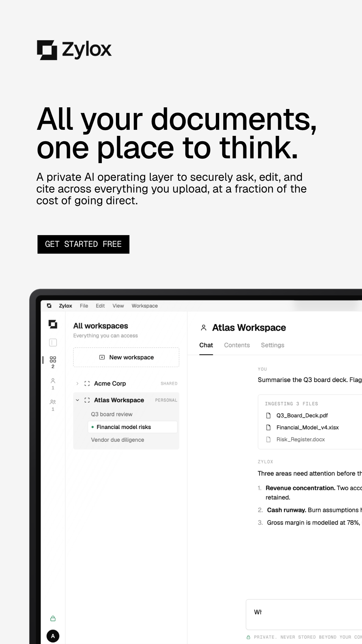The height and width of the screenshot is (644, 362).
Task: Open the Vendor due diligence chat
Action: point(118,440)
